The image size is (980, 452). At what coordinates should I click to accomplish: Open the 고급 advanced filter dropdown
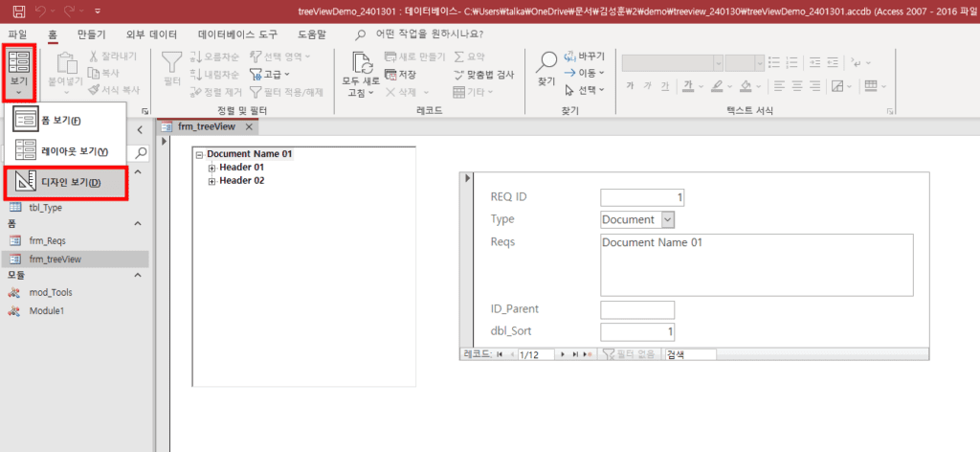270,75
